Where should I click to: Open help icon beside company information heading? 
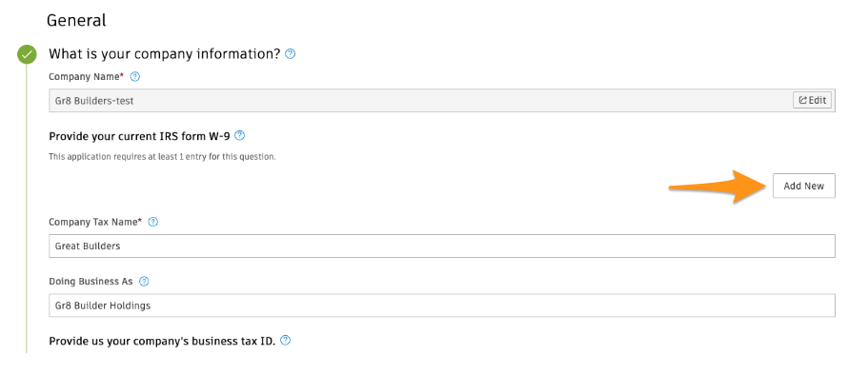coord(290,54)
